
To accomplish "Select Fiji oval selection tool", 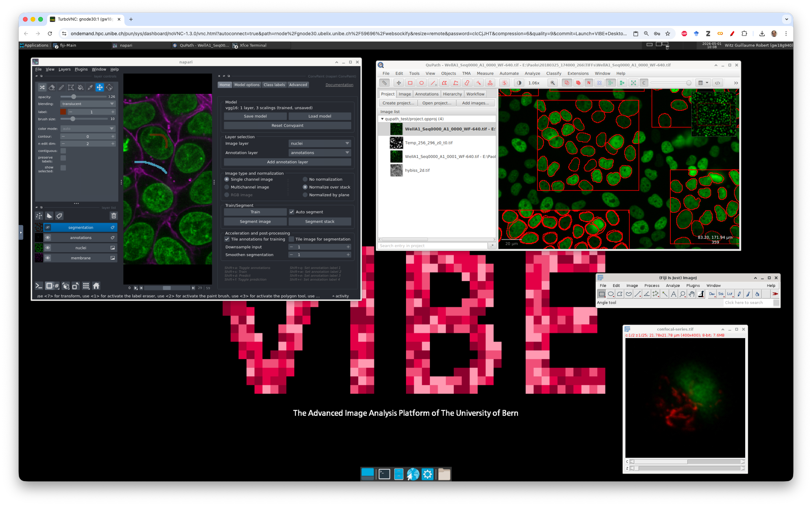I will (x=610, y=294).
